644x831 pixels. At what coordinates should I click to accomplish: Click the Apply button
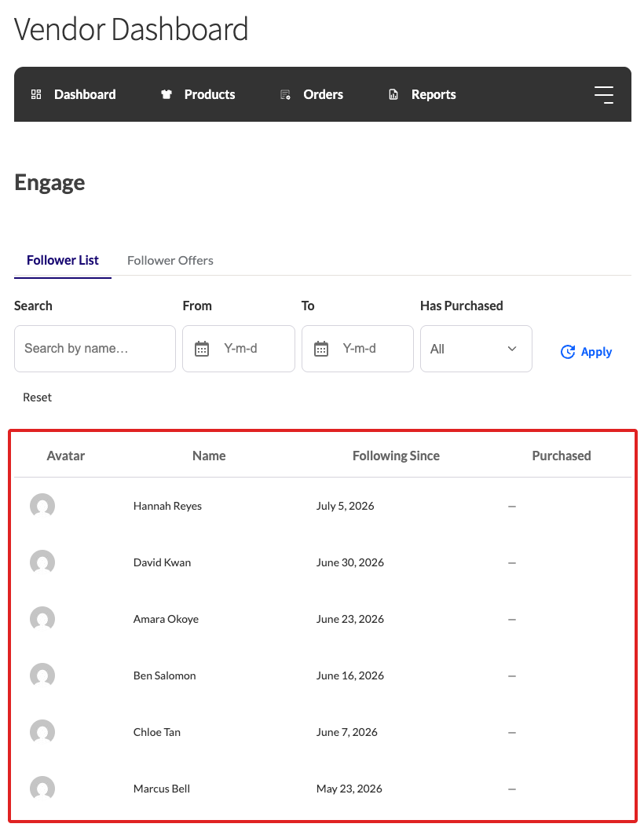click(x=586, y=352)
